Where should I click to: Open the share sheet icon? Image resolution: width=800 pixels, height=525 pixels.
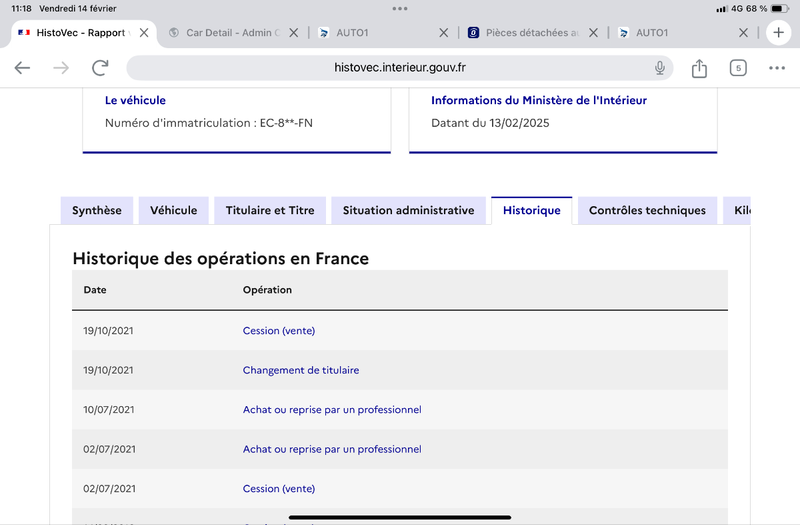click(699, 68)
